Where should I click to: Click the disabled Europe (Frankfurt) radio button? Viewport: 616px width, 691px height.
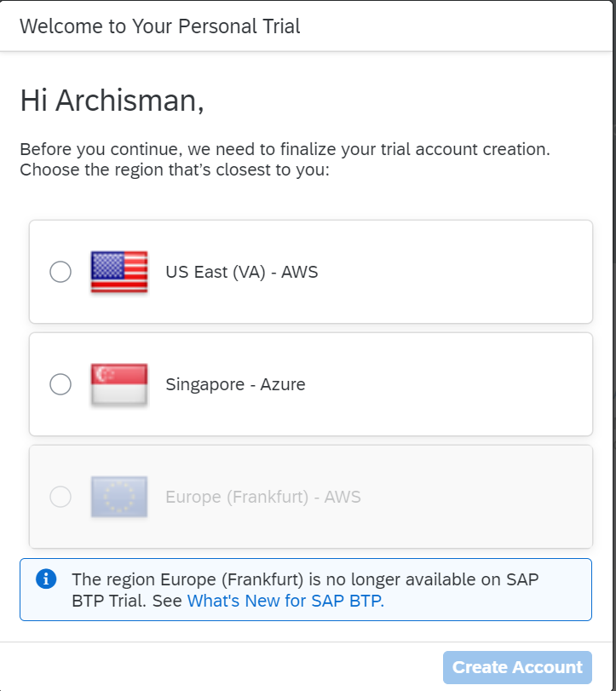point(60,497)
